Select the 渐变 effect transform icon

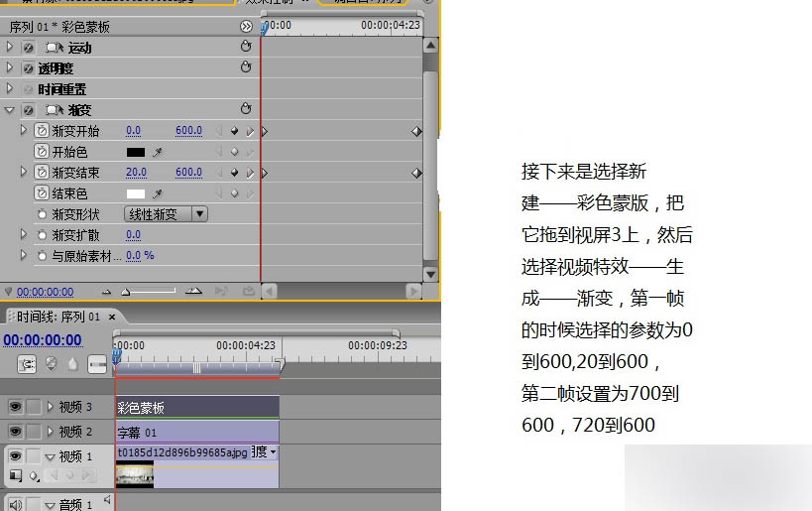tap(55, 110)
